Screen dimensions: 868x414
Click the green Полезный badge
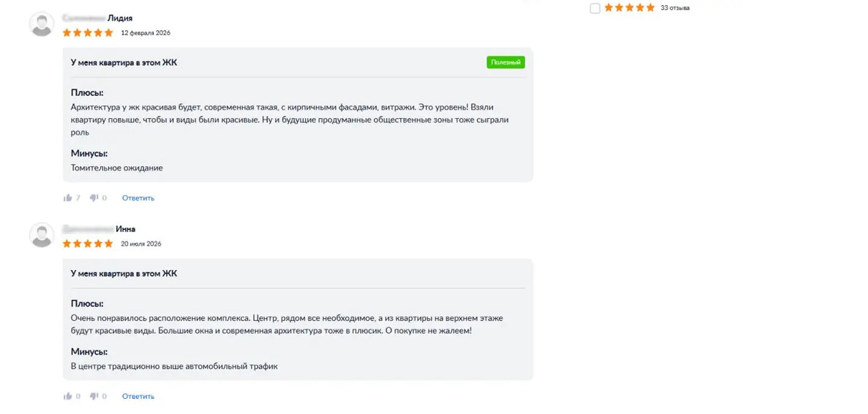pos(506,62)
